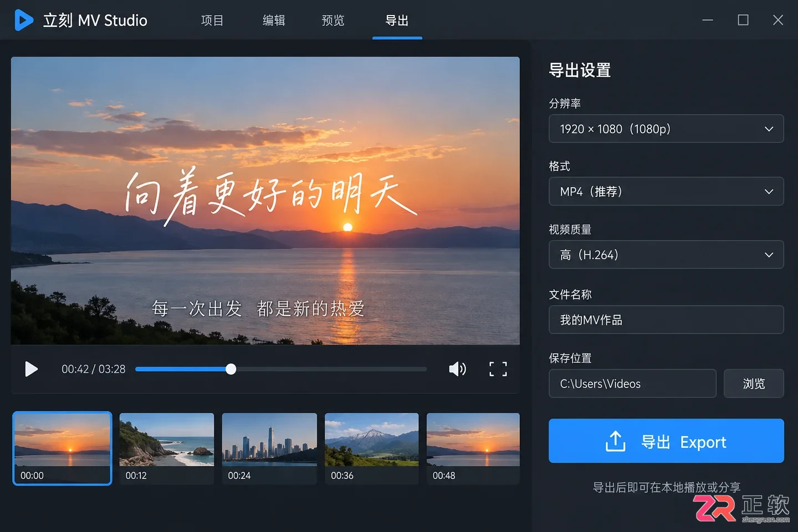
Task: Expand the video quality chevron arrow
Action: (769, 255)
